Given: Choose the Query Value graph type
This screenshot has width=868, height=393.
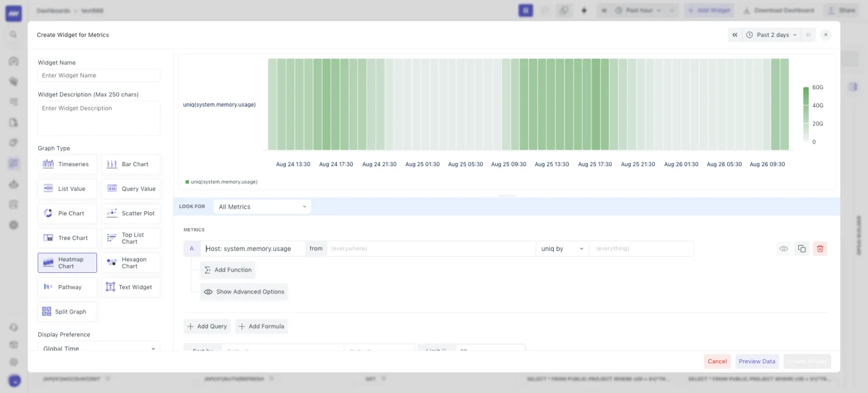Looking at the screenshot, I should tap(131, 189).
